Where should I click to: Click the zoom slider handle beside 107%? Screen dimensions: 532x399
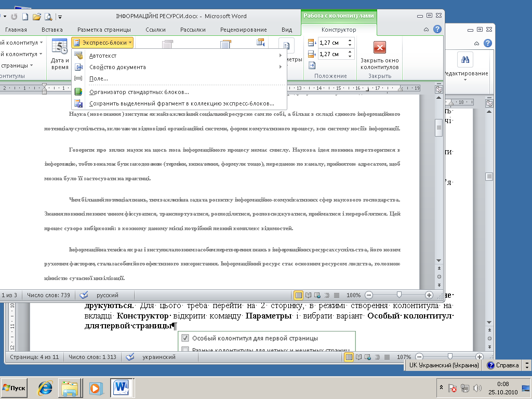(x=450, y=356)
